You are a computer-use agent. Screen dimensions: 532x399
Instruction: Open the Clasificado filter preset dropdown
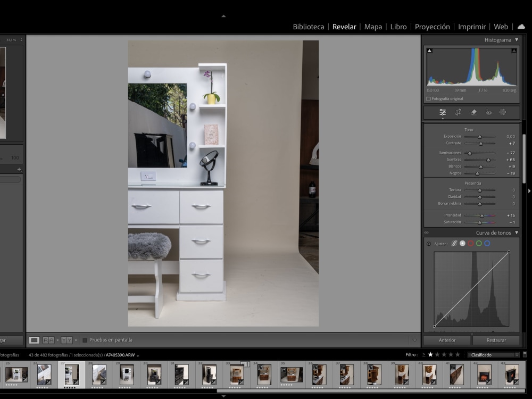[494, 355]
